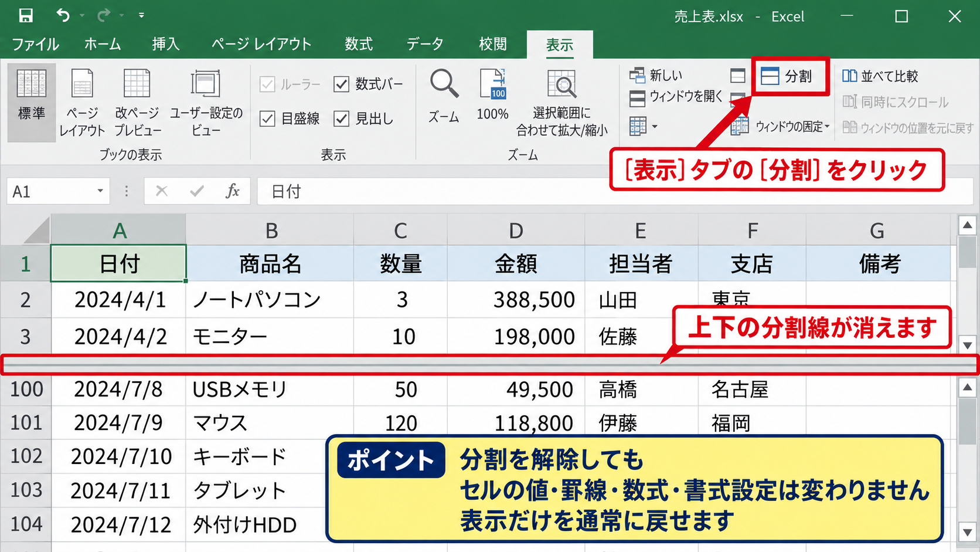Open the ページ レイアウト ribbon tab
Image resolution: width=980 pixels, height=552 pixels.
(x=261, y=45)
